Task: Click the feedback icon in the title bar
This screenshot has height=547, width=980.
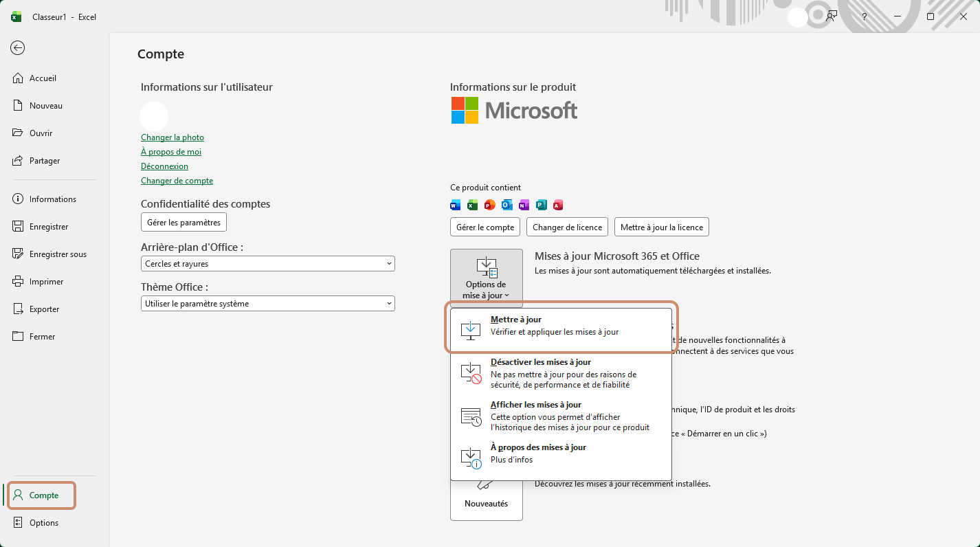Action: tap(832, 16)
